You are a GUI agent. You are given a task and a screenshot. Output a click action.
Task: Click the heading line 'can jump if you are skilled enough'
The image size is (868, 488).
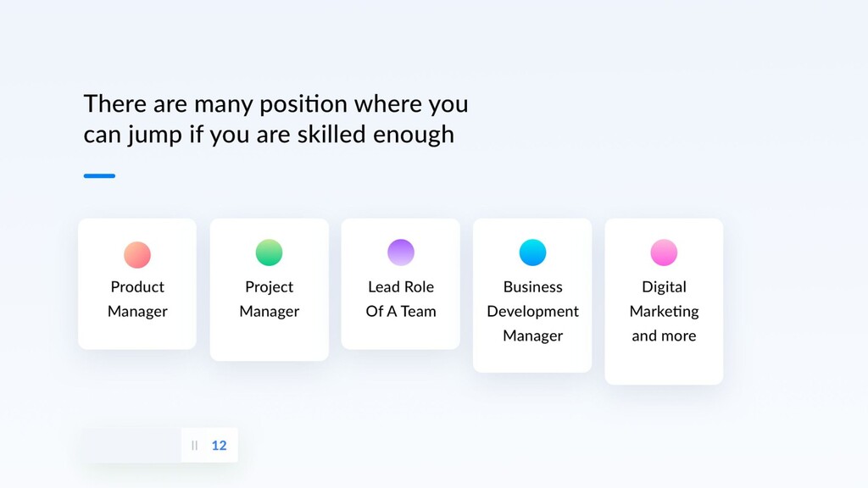click(x=269, y=135)
